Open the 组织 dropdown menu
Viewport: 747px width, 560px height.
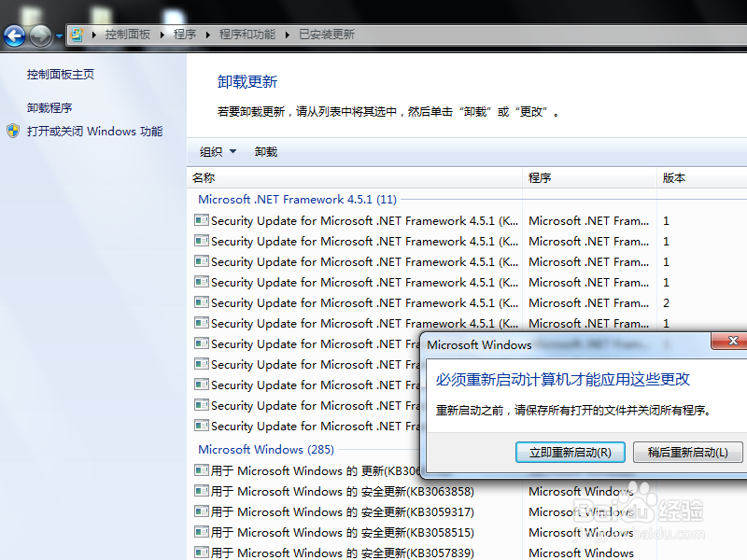tap(218, 152)
